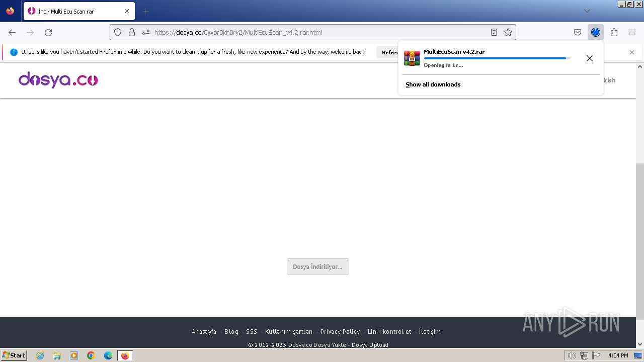The width and height of the screenshot is (644, 362).
Task: Open the network tray icon
Action: pyautogui.click(x=584, y=355)
